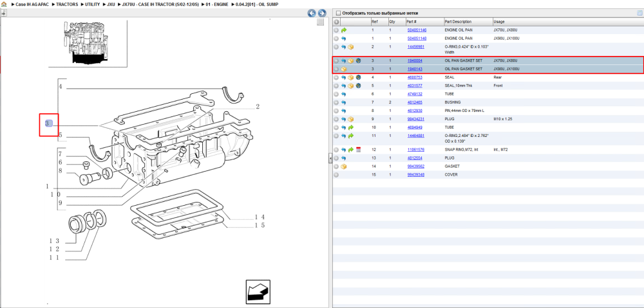Screen dimensions: 644x308
Task: Toggle selection circle for cover 99439348
Action: tap(336, 175)
